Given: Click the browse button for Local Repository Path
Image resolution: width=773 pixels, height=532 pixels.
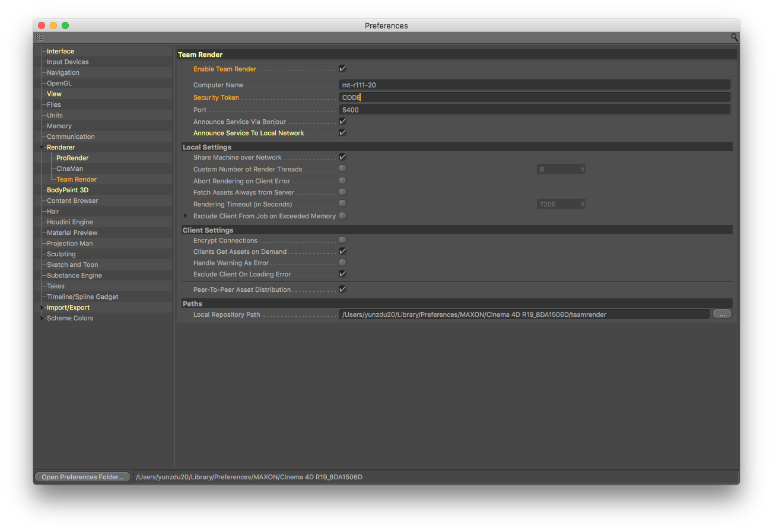Looking at the screenshot, I should click(x=722, y=314).
